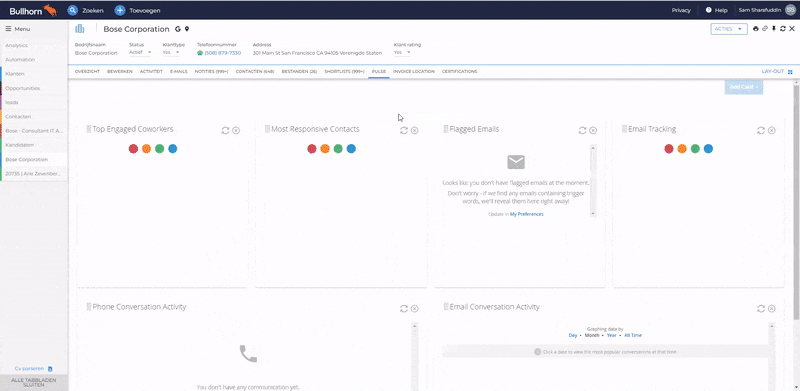Open the E-MAILS tab
The height and width of the screenshot is (391, 800).
[179, 71]
